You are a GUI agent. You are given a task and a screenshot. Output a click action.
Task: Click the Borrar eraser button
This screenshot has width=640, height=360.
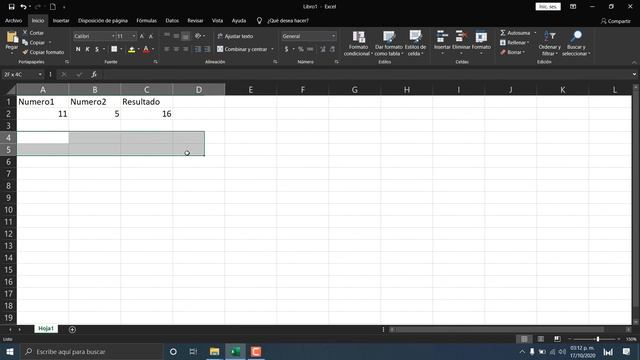coord(512,52)
